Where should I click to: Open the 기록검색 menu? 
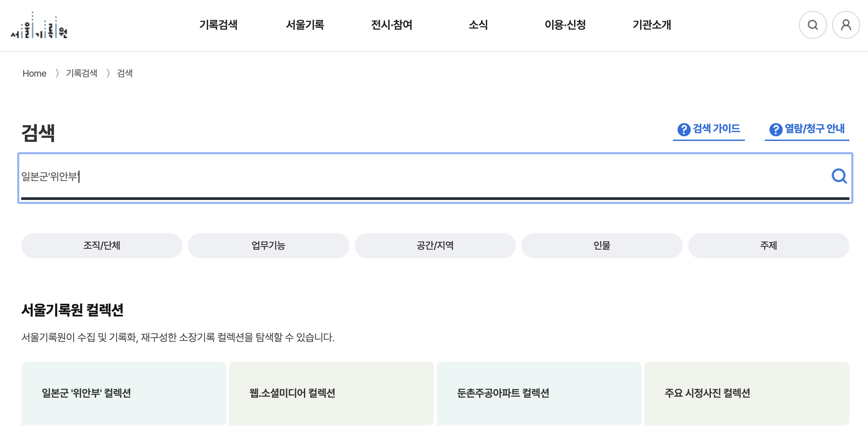click(218, 25)
